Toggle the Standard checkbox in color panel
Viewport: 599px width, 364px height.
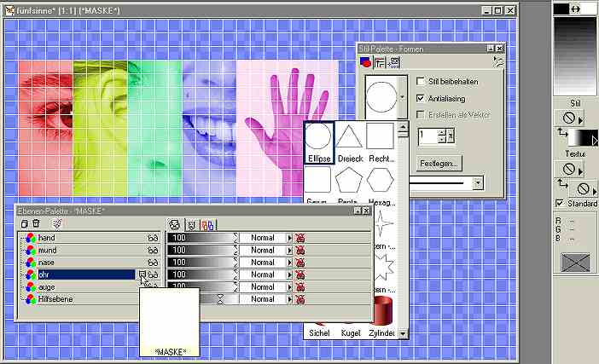coord(560,204)
